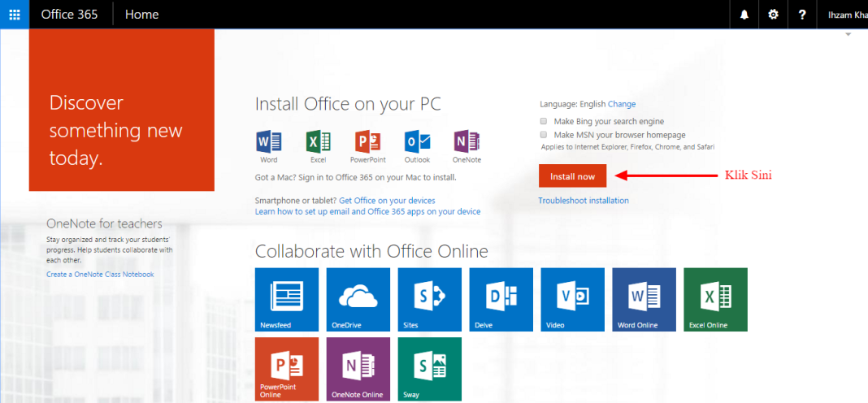Open the Word Online tile

coord(644,300)
